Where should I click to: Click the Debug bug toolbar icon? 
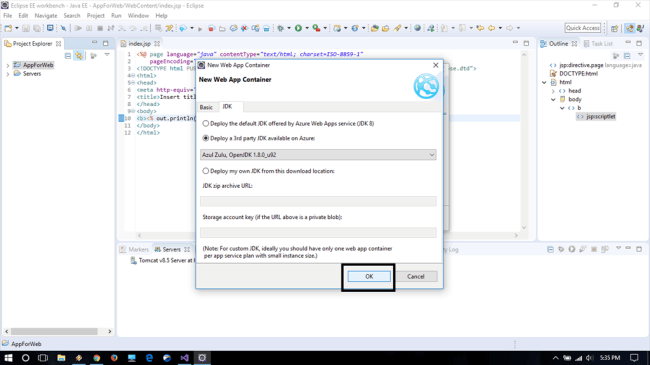coord(281,28)
